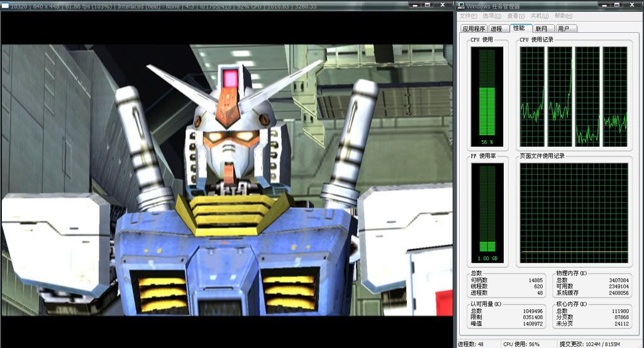Click the 认可用量 (K) group label
The image size is (644, 348).
(x=486, y=304)
